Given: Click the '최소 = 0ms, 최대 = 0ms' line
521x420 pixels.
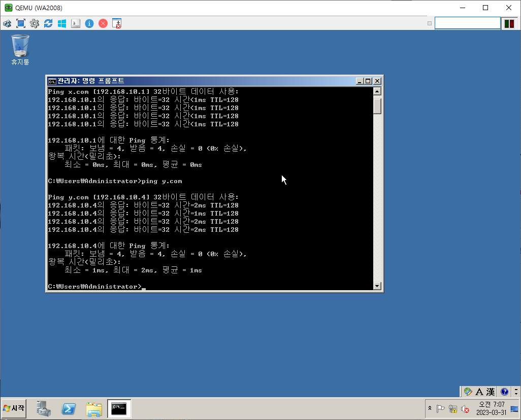Looking at the screenshot, I should point(133,164).
